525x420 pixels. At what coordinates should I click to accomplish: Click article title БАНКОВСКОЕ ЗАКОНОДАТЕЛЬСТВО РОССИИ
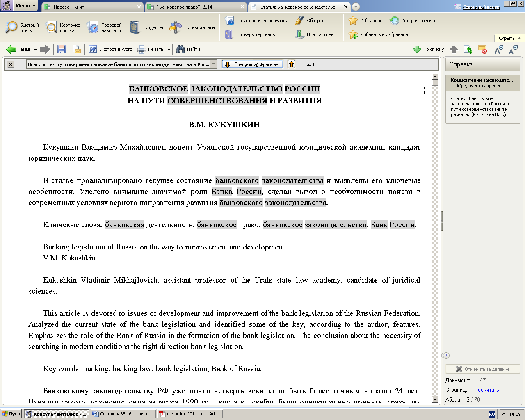tap(224, 89)
